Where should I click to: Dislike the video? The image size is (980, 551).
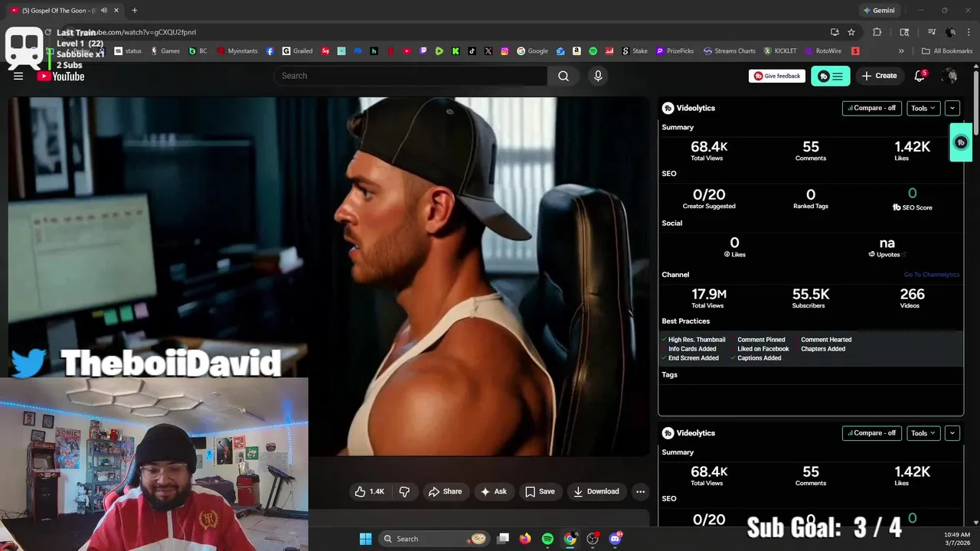404,491
